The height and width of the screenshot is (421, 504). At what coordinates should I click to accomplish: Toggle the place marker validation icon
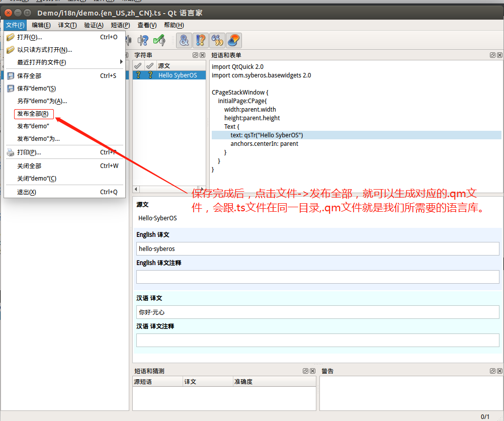[x=233, y=40]
